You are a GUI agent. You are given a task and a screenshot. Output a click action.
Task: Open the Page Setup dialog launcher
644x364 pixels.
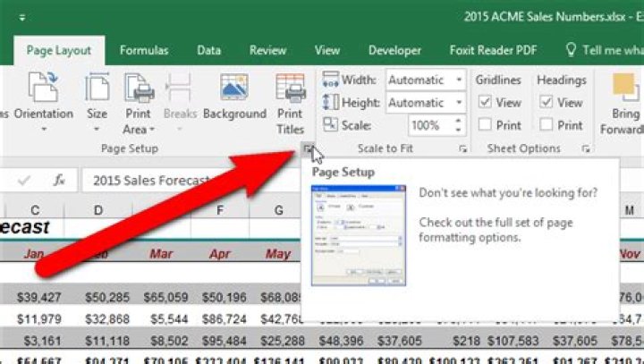[x=308, y=148]
